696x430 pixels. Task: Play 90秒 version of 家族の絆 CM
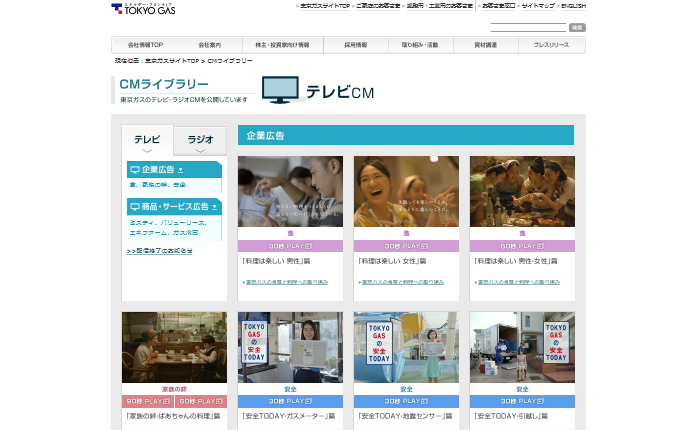coord(148,401)
